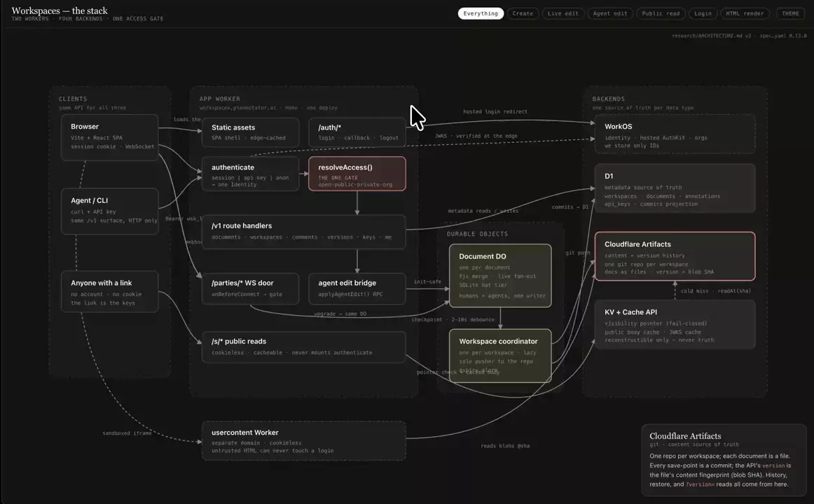Click the Cloudflare Artifacts info panel heading
The width and height of the screenshot is (814, 504).
click(685, 436)
